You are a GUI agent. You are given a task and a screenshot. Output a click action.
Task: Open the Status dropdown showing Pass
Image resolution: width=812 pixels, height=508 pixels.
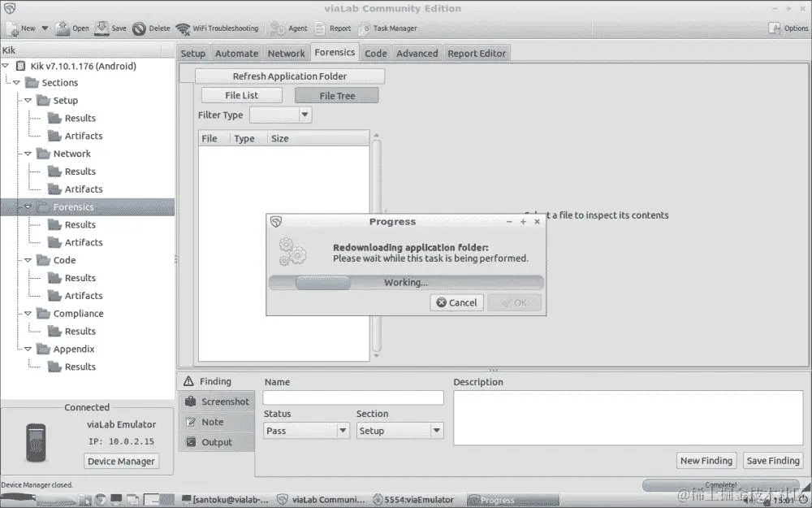click(307, 431)
